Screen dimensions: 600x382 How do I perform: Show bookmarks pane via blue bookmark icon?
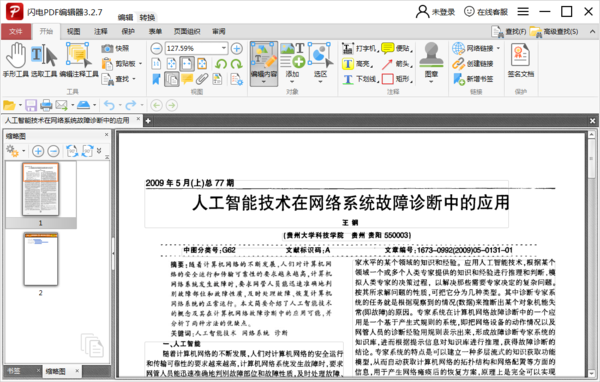(156, 79)
